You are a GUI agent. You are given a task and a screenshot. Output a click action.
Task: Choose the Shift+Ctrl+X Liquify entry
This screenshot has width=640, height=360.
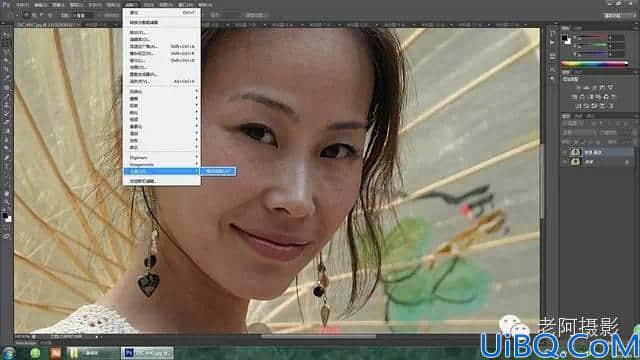click(x=162, y=60)
